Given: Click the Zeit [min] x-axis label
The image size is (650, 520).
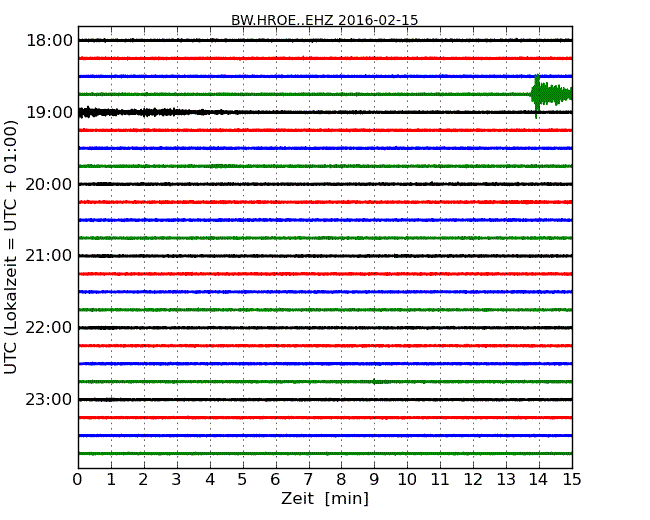Looking at the screenshot, I should tap(325, 498).
